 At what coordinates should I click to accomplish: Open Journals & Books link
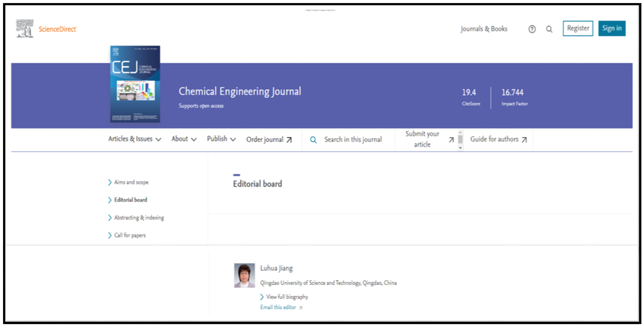click(x=484, y=29)
